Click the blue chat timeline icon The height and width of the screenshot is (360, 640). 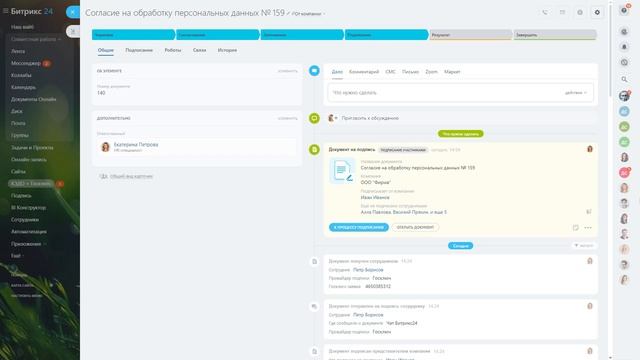tap(314, 71)
